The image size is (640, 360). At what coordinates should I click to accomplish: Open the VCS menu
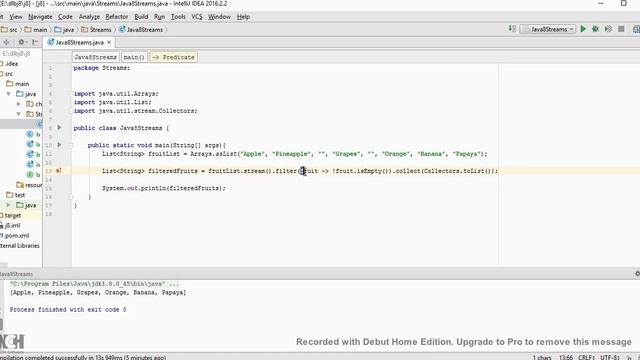pyautogui.click(x=197, y=17)
